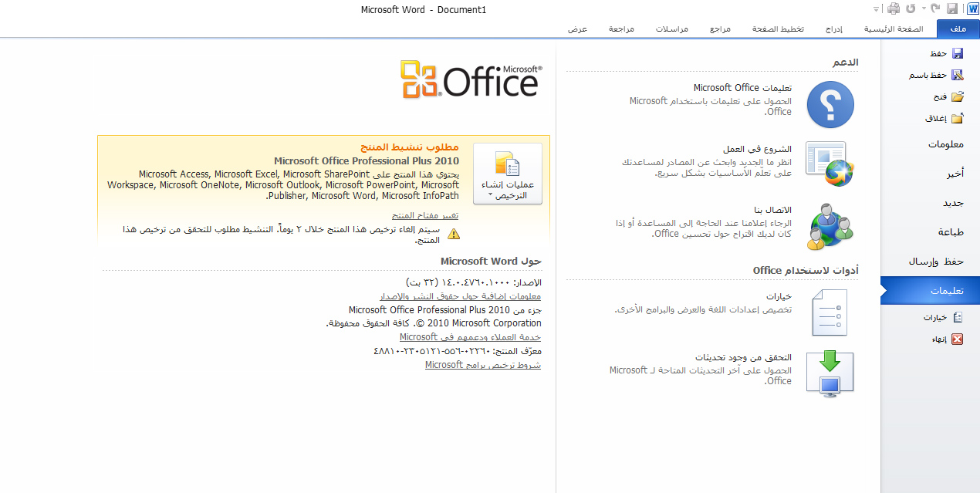This screenshot has height=493, width=980.
Task: Choose Save (حفظ) in the backstage menu
Action: 947,53
